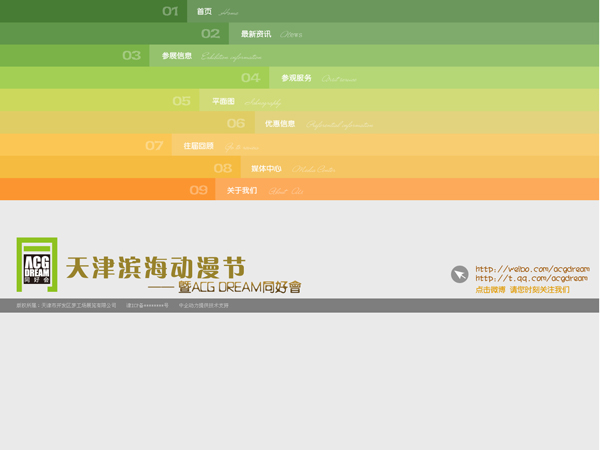Click the 津ICP备 registration number text
Viewport: 600px width, 450px height.
pyautogui.click(x=147, y=305)
